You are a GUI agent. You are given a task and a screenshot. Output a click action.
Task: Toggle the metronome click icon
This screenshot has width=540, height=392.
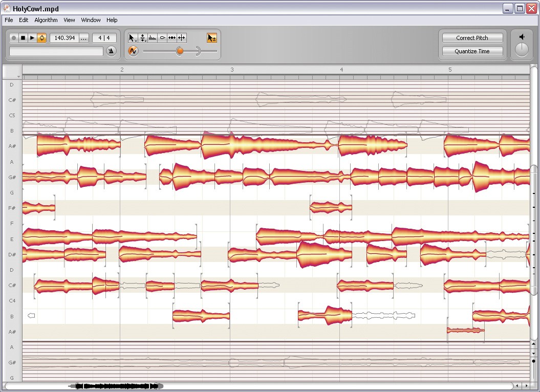[111, 51]
